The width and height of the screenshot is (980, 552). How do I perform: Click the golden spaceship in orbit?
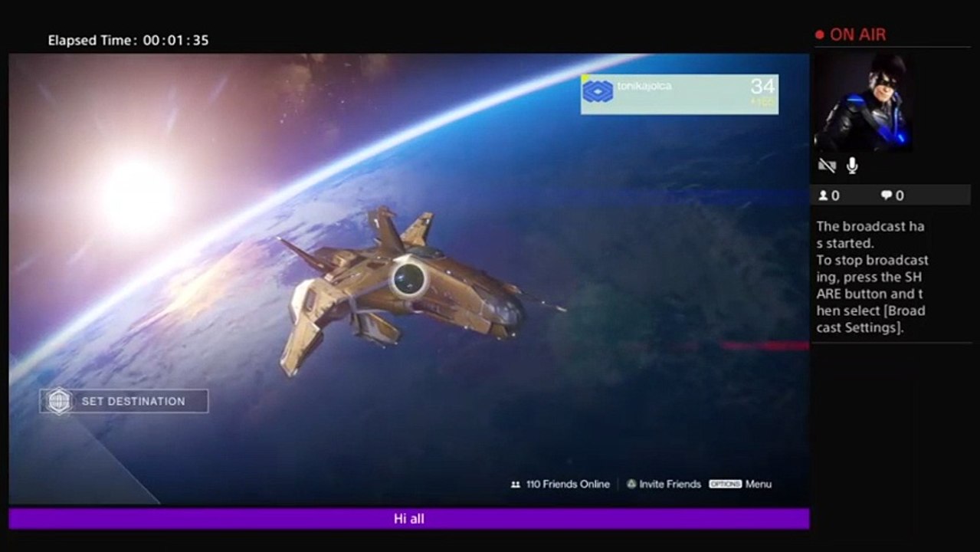coord(420,291)
